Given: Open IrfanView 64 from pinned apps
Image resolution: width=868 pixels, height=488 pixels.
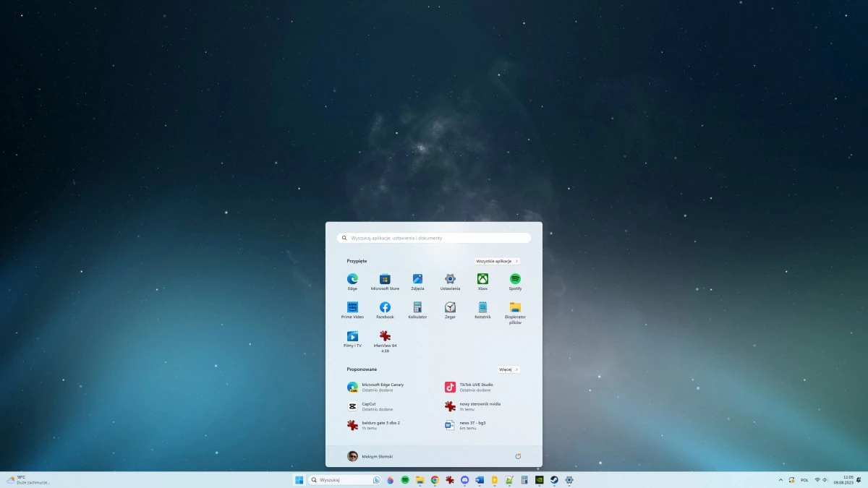Looking at the screenshot, I should pyautogui.click(x=385, y=337).
